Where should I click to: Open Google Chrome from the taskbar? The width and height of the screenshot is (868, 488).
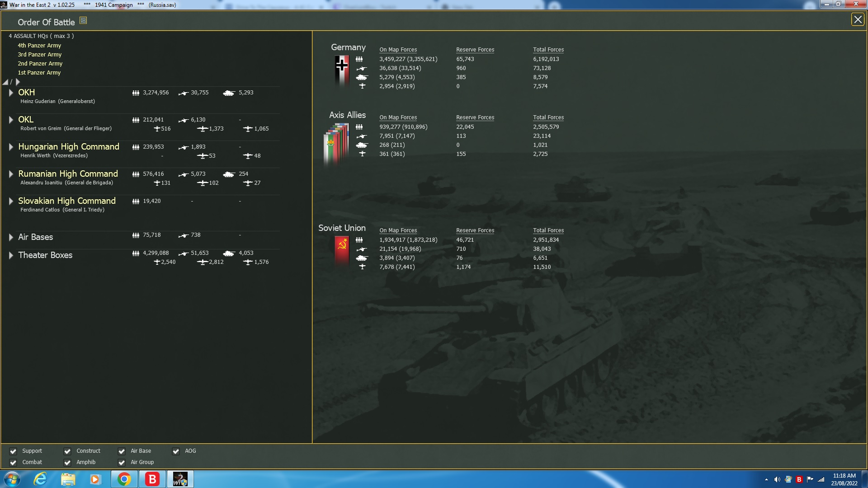click(x=124, y=479)
